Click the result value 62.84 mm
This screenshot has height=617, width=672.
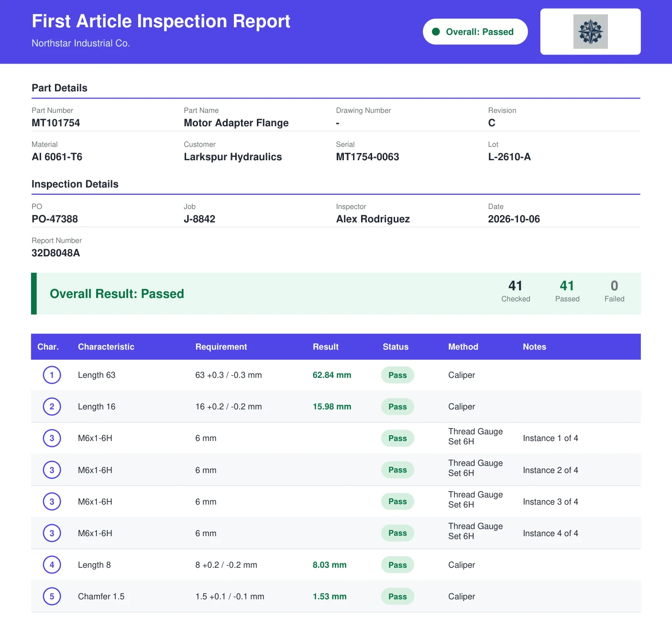(332, 375)
